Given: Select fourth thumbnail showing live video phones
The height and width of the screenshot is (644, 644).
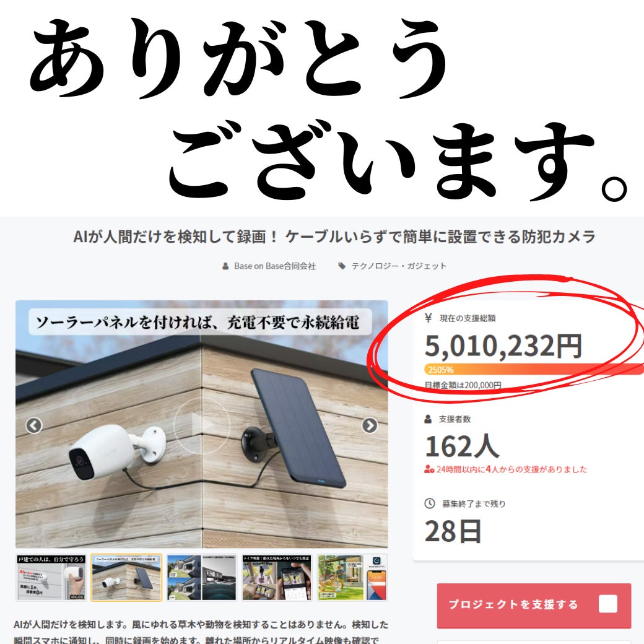Looking at the screenshot, I should click(277, 578).
